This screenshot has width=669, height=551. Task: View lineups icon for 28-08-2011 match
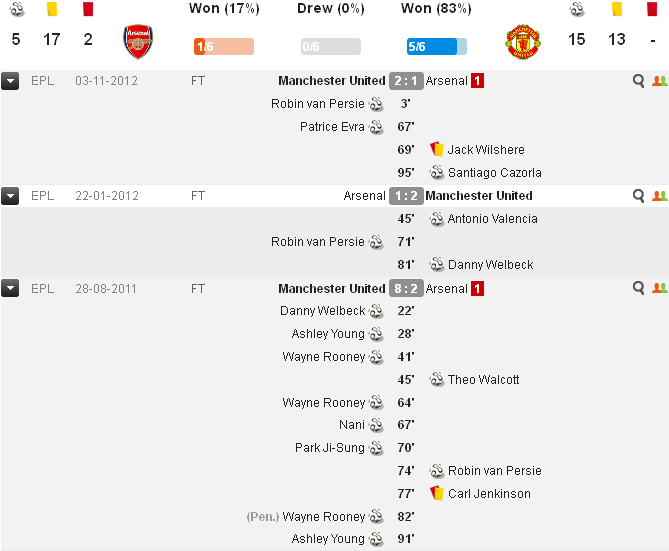click(659, 288)
